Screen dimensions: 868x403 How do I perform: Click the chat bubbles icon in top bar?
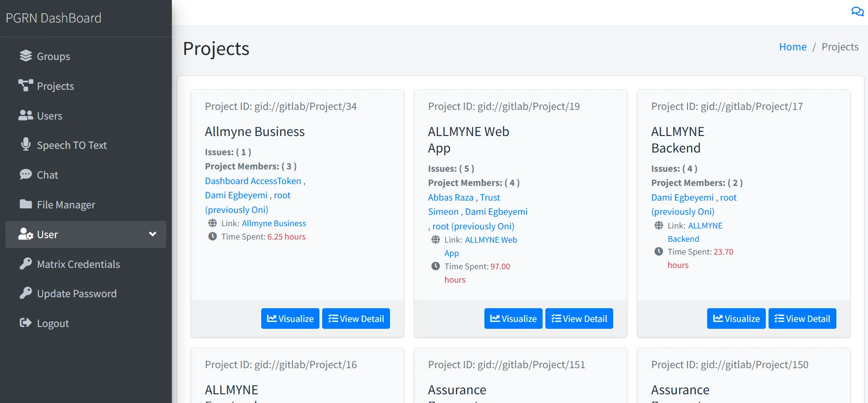tap(857, 11)
